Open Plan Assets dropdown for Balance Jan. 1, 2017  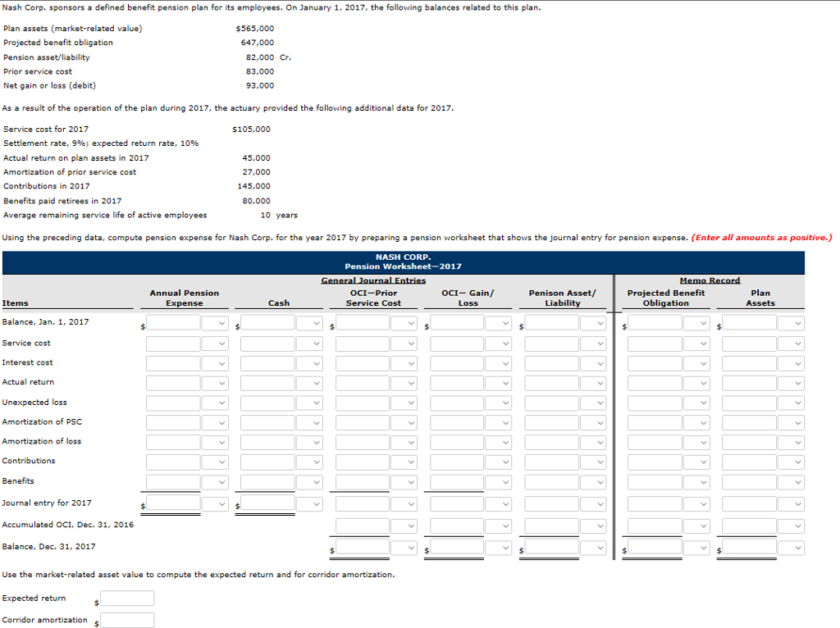tap(792, 323)
